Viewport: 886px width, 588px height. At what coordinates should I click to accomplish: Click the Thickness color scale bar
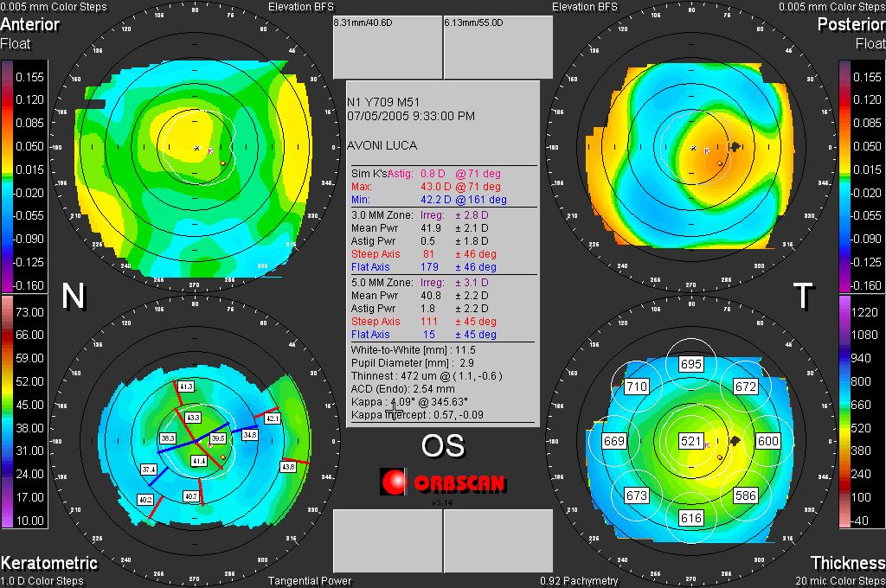click(845, 412)
